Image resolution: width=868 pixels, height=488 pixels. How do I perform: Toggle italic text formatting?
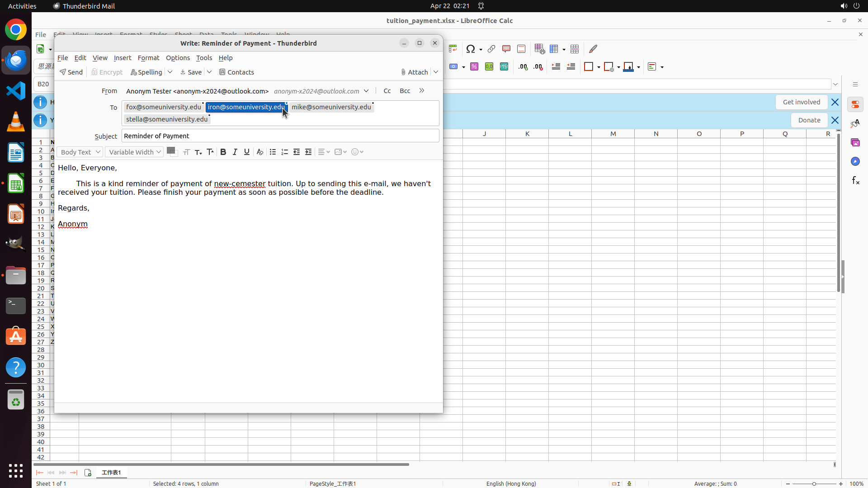coord(235,152)
